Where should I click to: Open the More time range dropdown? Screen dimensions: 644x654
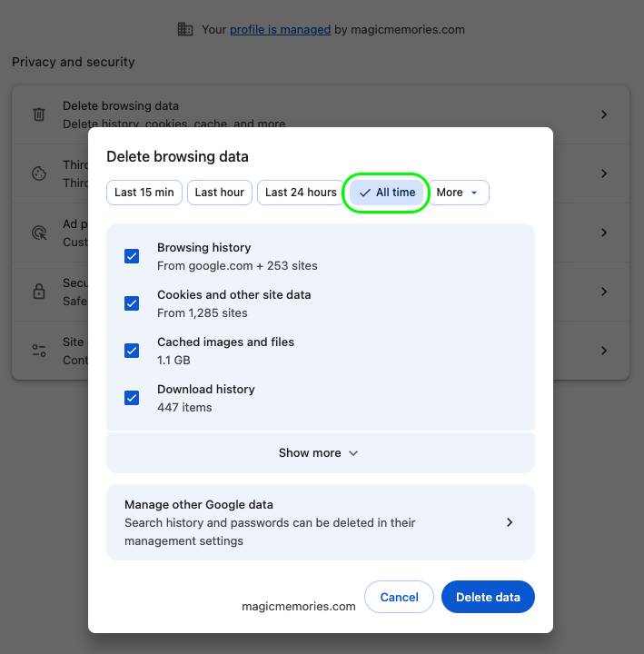(459, 193)
